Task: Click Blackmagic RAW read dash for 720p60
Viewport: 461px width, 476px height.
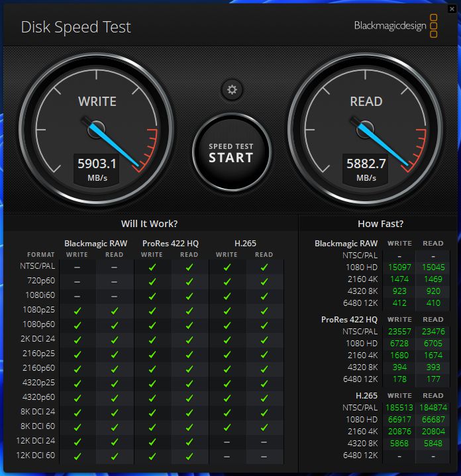Action: click(114, 282)
